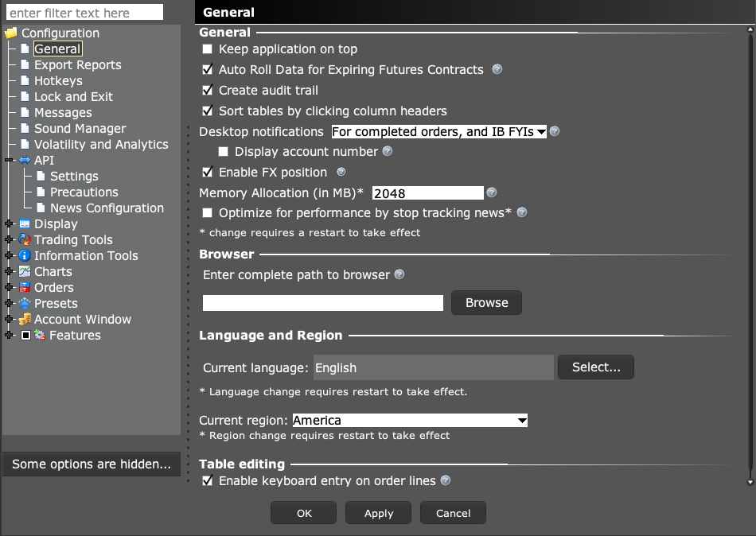Uncheck Create audit trail
Viewport: 756px width, 536px height.
point(208,90)
